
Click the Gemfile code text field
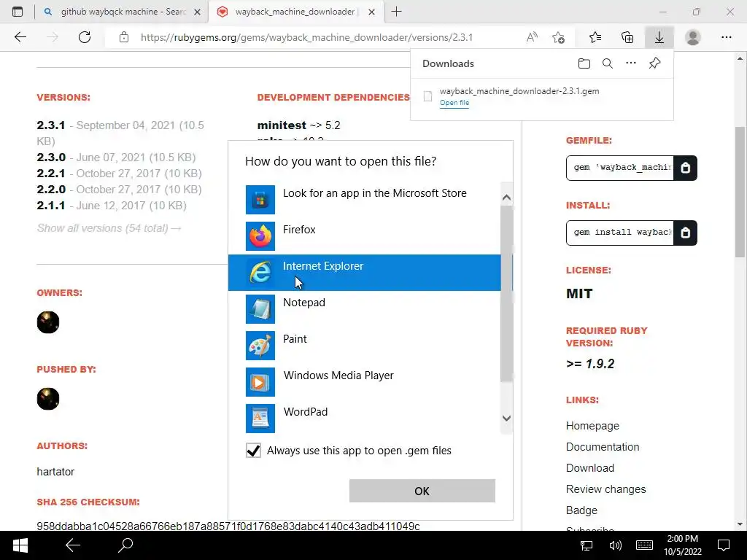620,168
